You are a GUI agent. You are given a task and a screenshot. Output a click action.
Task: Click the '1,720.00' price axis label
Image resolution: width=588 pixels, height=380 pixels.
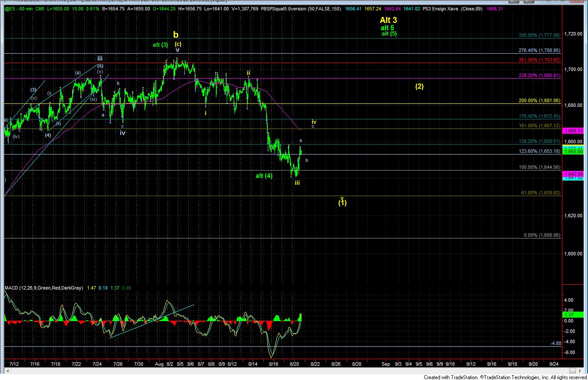[x=574, y=33]
